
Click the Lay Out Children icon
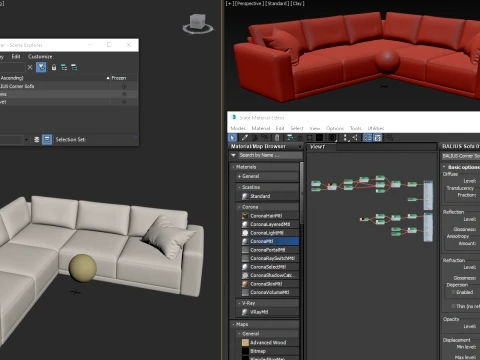point(355,138)
